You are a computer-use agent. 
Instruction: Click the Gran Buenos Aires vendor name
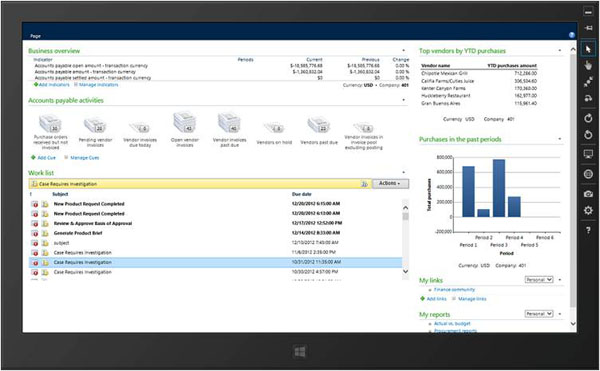tap(440, 103)
